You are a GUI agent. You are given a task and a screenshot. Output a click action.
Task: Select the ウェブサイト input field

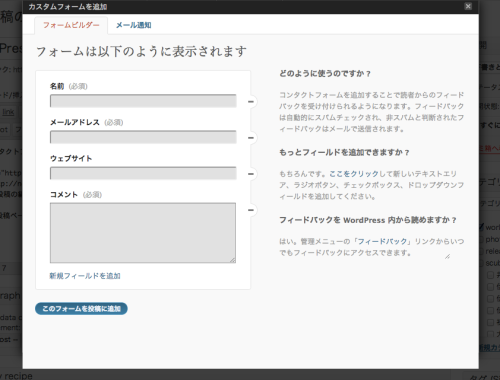pyautogui.click(x=143, y=173)
